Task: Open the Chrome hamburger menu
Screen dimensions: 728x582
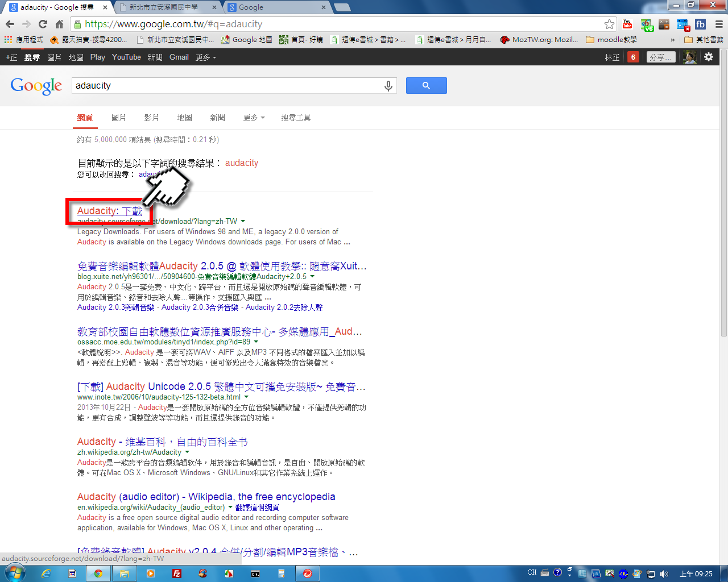Action: 718,24
